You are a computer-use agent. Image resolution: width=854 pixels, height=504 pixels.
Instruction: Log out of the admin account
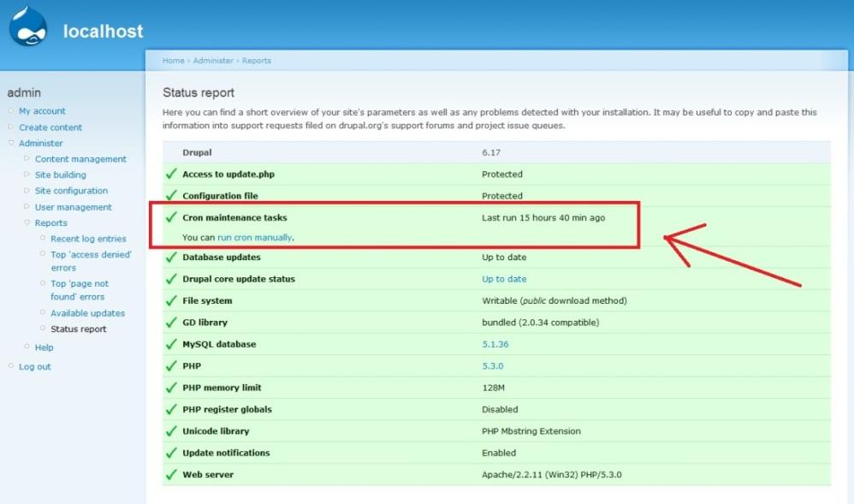click(35, 367)
